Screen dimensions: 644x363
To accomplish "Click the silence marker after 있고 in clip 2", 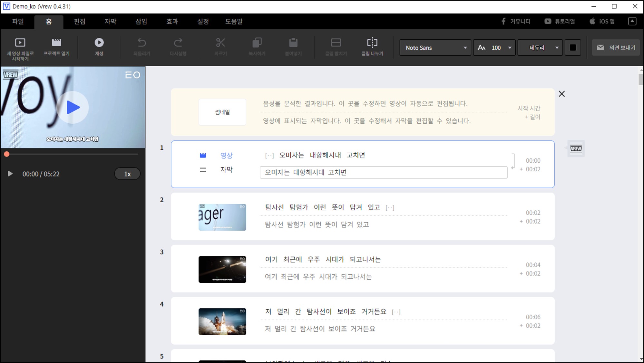I will pos(390,208).
